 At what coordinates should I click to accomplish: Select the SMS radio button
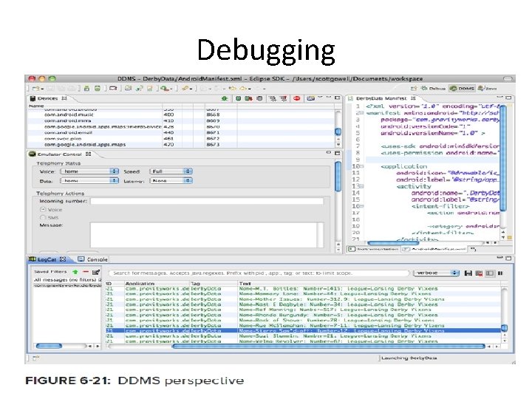[x=43, y=217]
